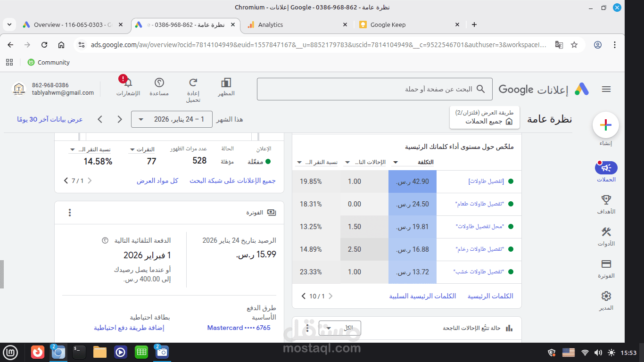Open الأدوات tools section via wrench icon
The height and width of the screenshot is (362, 644).
(x=605, y=232)
